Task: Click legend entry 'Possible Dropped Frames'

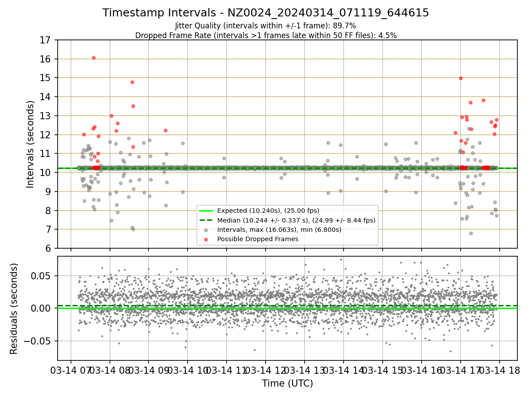Action: pyautogui.click(x=258, y=239)
